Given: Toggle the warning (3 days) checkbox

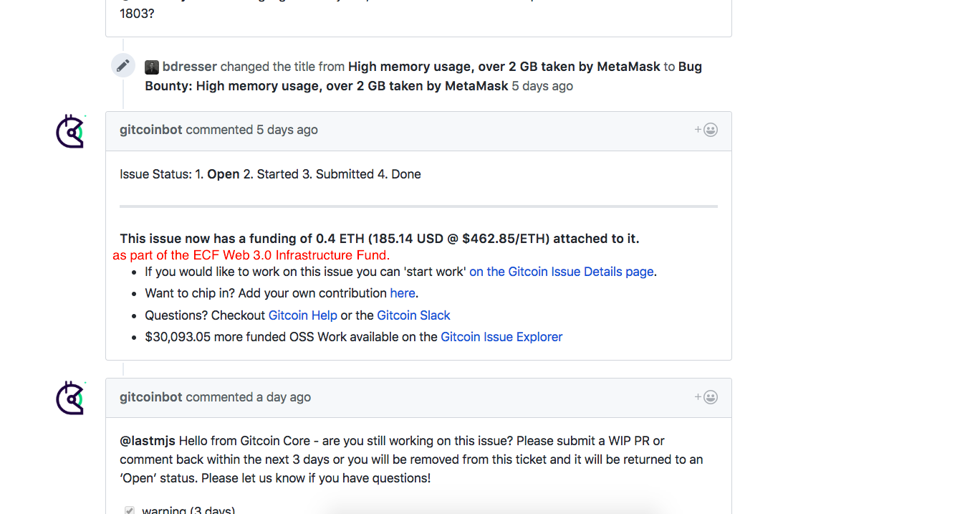Looking at the screenshot, I should pyautogui.click(x=130, y=510).
